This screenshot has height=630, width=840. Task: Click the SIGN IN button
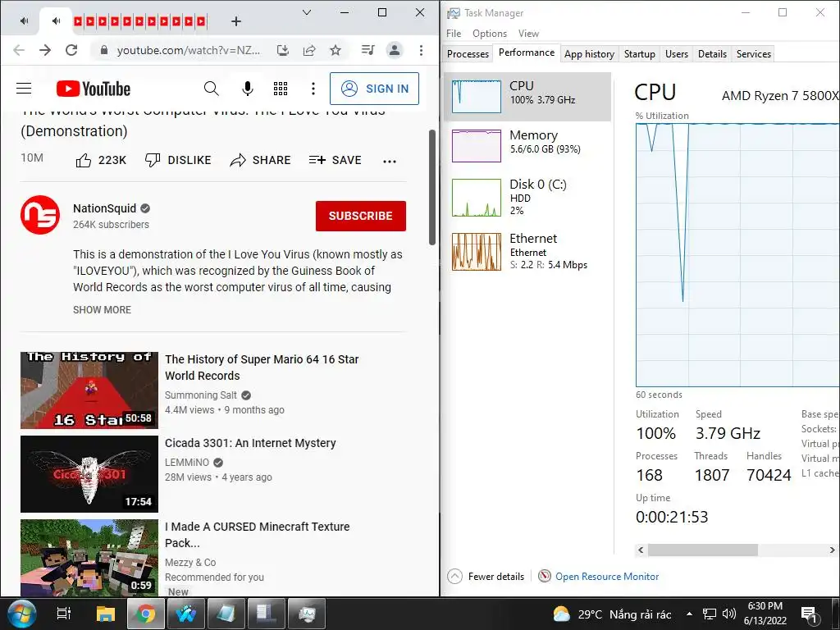374,89
